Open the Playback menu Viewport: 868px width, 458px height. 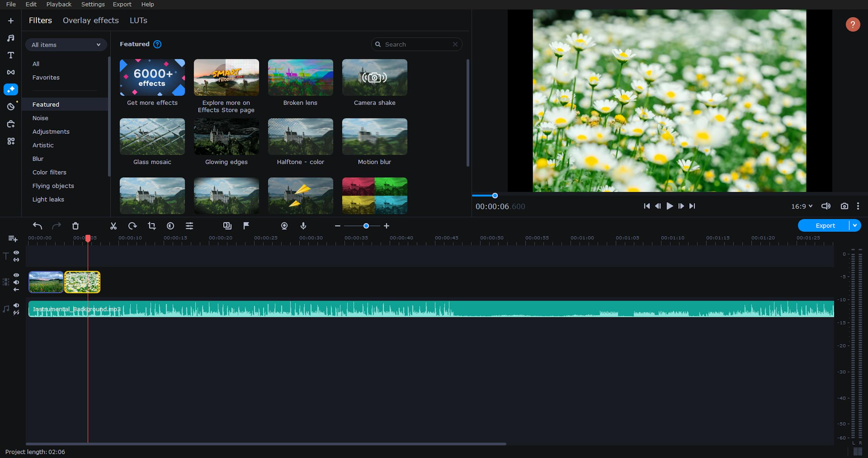(59, 4)
